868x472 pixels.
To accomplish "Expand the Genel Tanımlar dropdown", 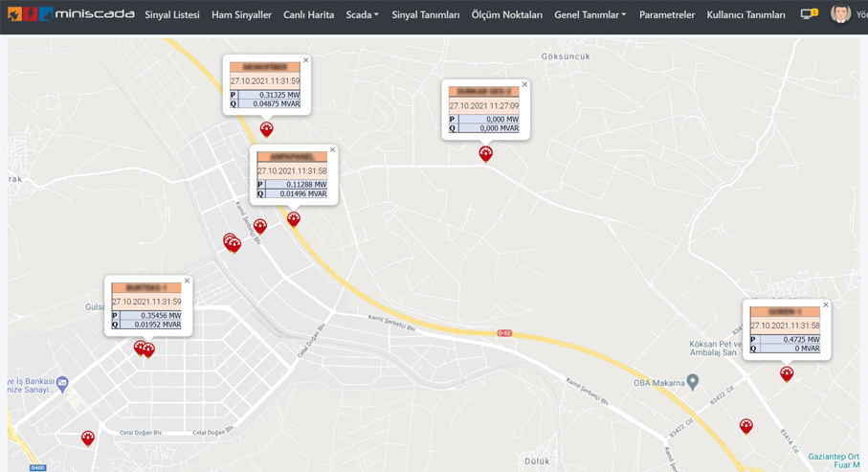I will point(590,15).
